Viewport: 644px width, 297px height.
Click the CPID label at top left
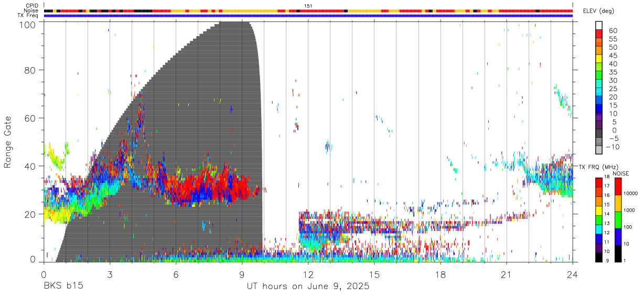click(x=31, y=6)
